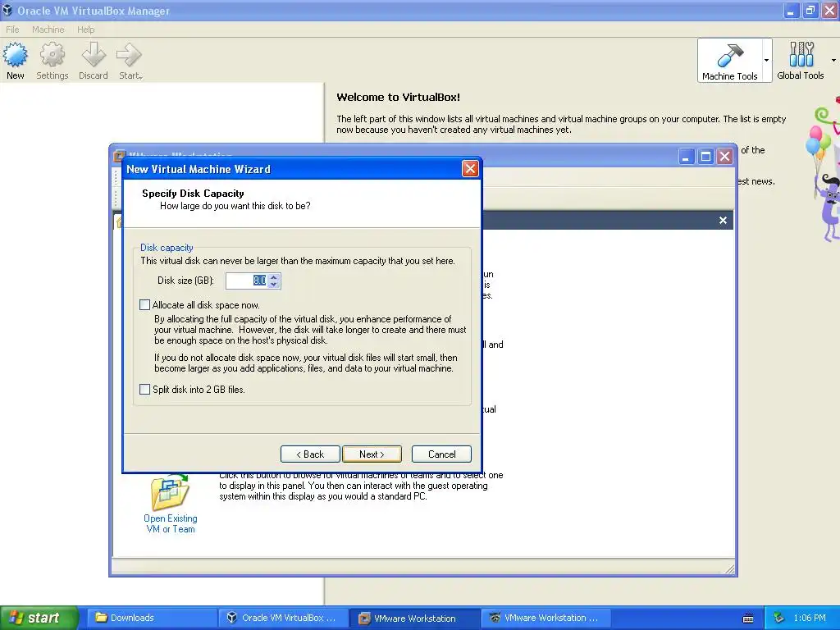The image size is (840, 630).
Task: Click the Welcome to VirtualBox! heading
Action: coord(398,97)
